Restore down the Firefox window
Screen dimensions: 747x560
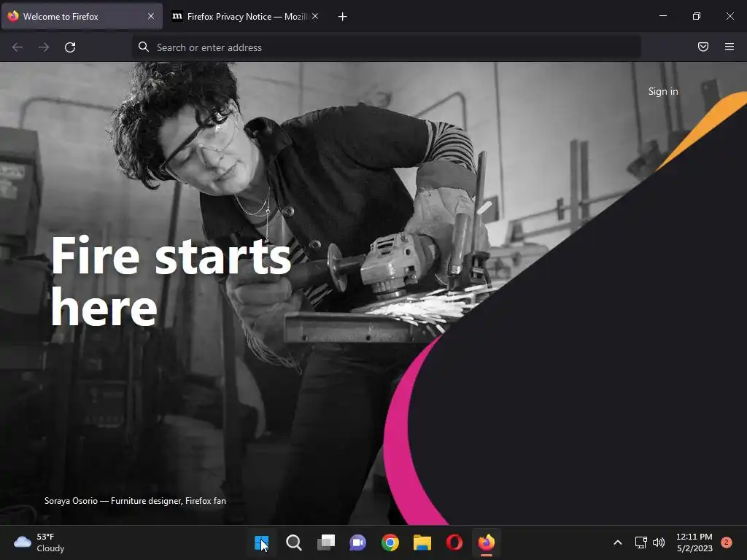pyautogui.click(x=696, y=16)
